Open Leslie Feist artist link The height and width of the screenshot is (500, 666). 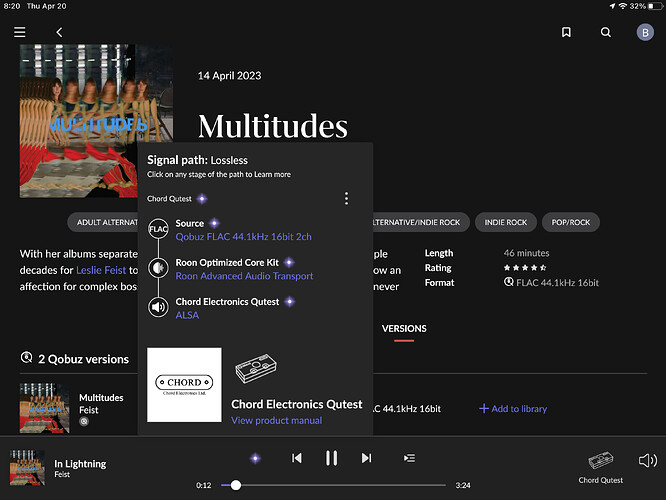[101, 270]
